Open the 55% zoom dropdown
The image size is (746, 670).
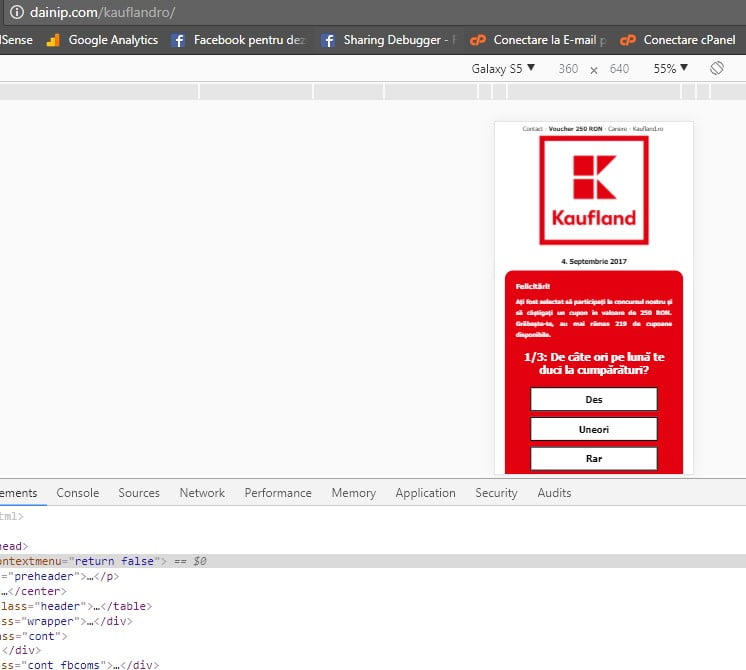coord(670,69)
